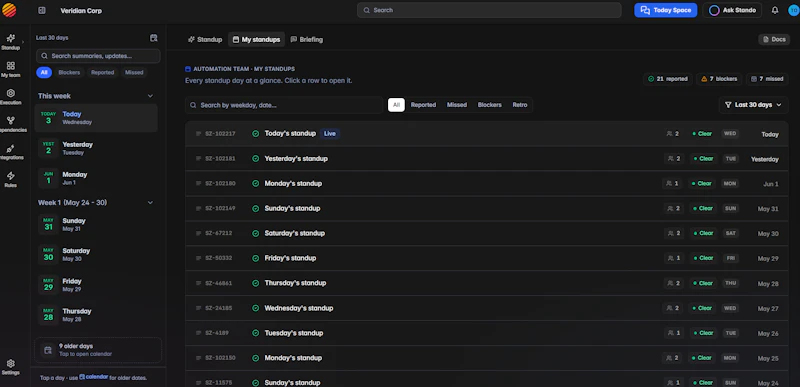
Task: Click the row handle icon of SZ-102180
Action: pyautogui.click(x=198, y=184)
